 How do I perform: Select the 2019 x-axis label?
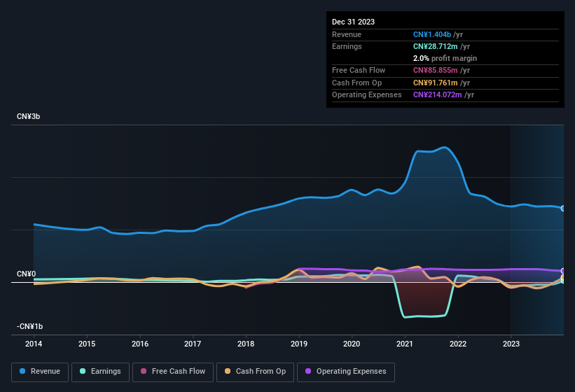pos(299,344)
